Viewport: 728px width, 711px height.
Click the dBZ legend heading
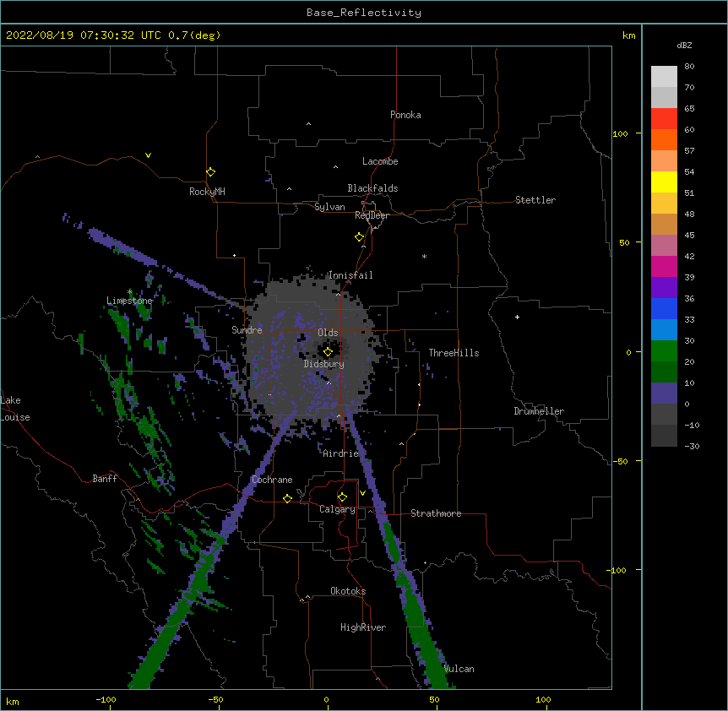(x=684, y=46)
